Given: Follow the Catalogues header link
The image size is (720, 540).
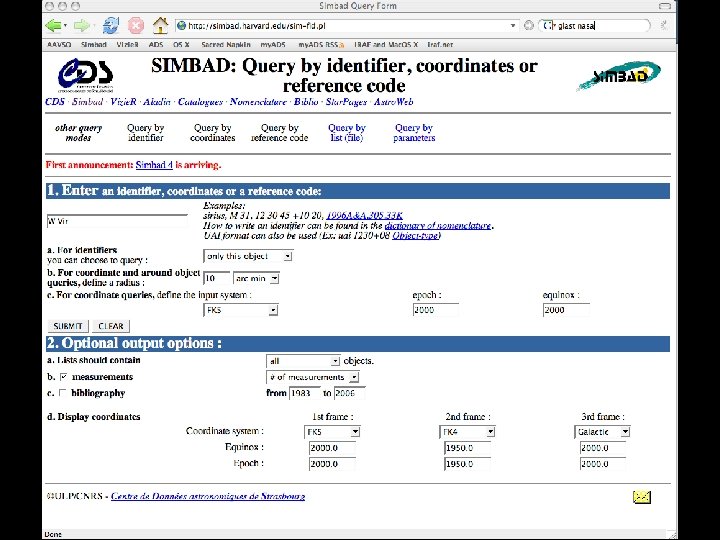Looking at the screenshot, I should (x=200, y=102).
